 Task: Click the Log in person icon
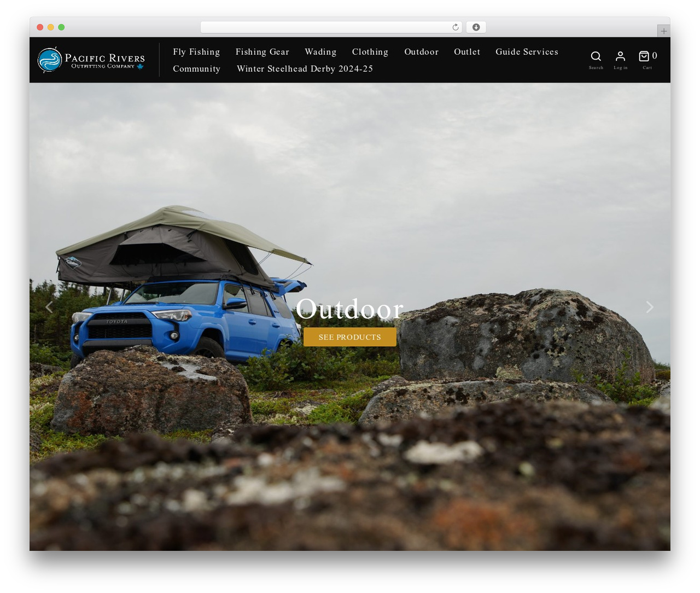[x=620, y=56]
